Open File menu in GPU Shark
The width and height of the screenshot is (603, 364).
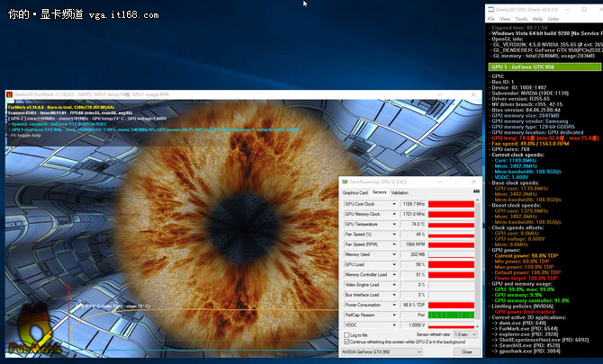coord(491,19)
